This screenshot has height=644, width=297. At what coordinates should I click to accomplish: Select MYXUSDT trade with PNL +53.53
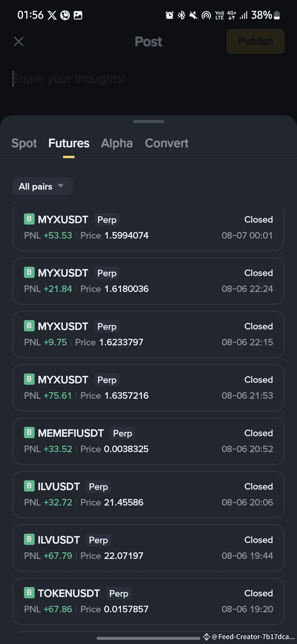pos(148,228)
